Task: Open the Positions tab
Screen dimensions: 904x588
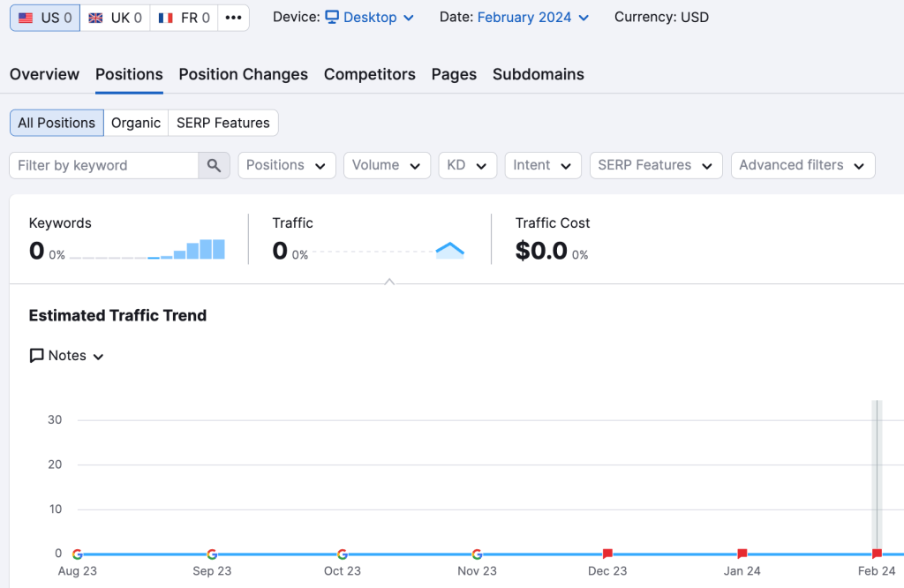Action: point(129,74)
